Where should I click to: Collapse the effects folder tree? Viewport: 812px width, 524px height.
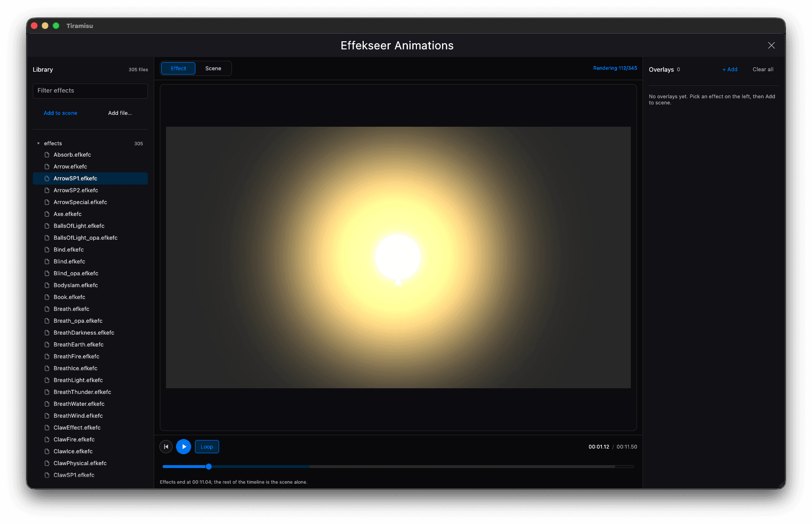click(x=38, y=143)
